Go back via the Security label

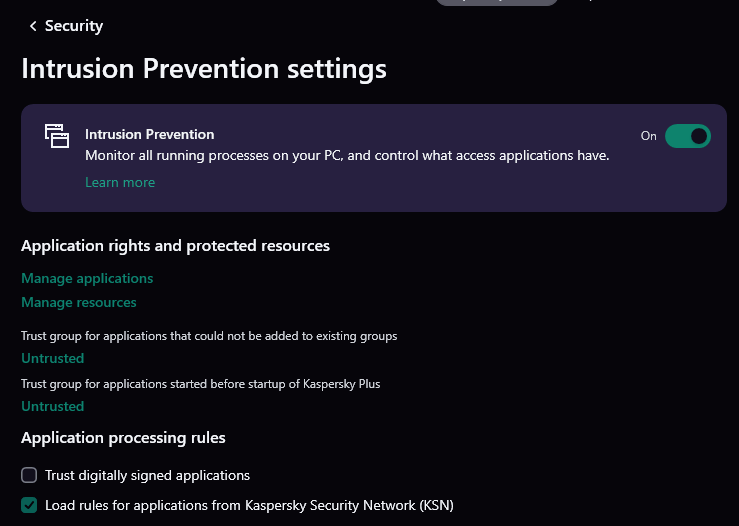tap(74, 26)
